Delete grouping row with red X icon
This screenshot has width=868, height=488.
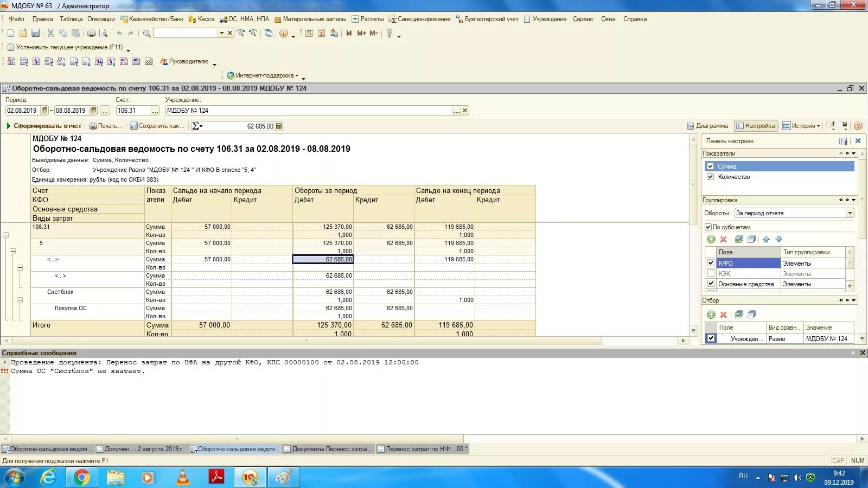pyautogui.click(x=723, y=239)
